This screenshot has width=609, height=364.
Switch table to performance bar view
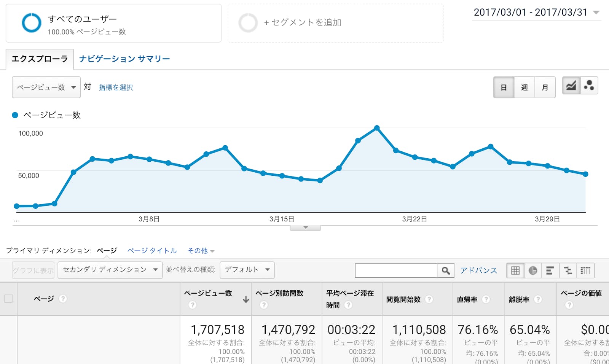[x=550, y=270]
